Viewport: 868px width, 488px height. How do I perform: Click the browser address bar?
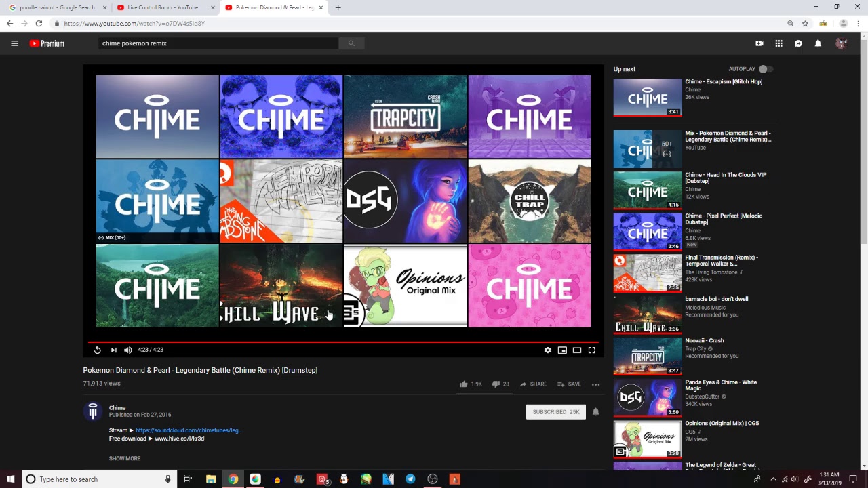[420, 23]
